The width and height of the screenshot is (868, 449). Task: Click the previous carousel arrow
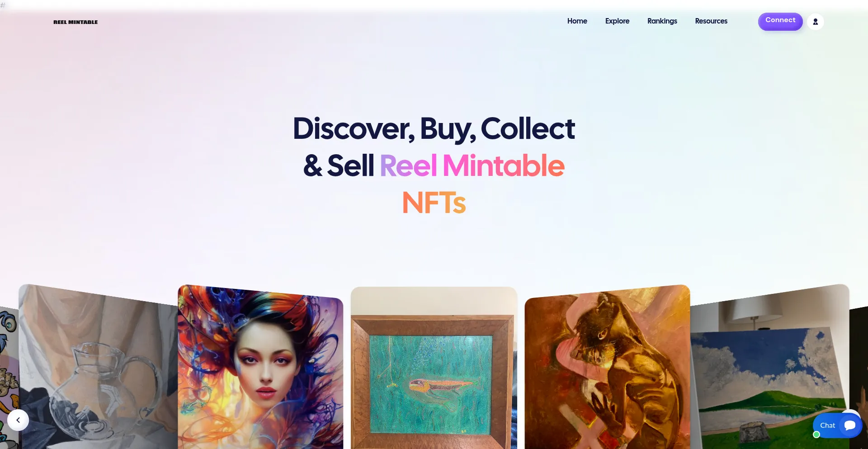pyautogui.click(x=18, y=420)
